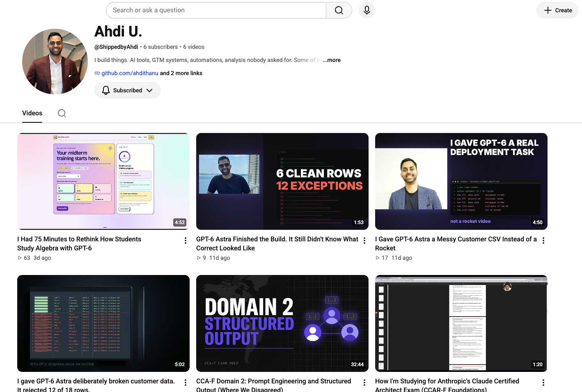582x392 pixels.
Task: Search within the channel using magnifier icon
Action: (x=62, y=113)
